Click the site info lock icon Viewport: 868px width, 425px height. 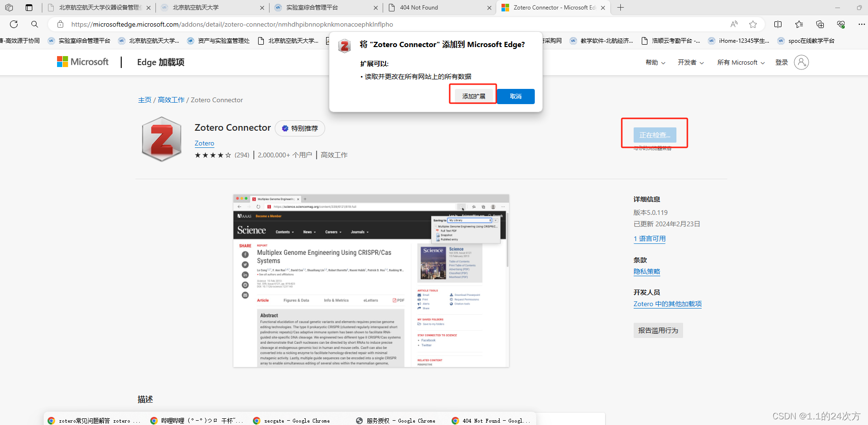pos(60,24)
